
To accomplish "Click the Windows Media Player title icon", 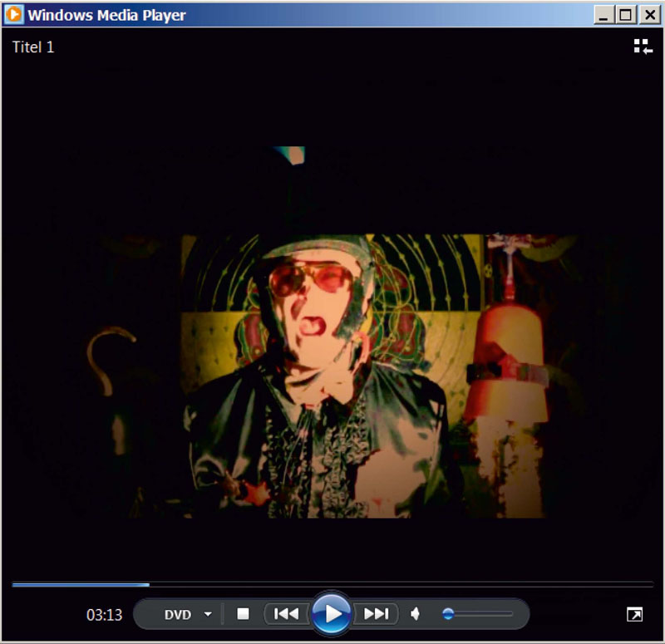I will click(x=13, y=14).
